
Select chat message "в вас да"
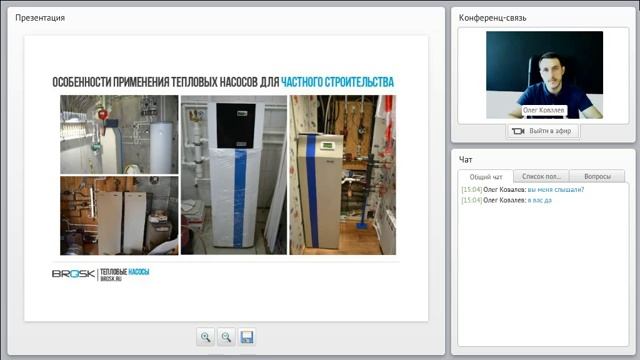click(540, 200)
